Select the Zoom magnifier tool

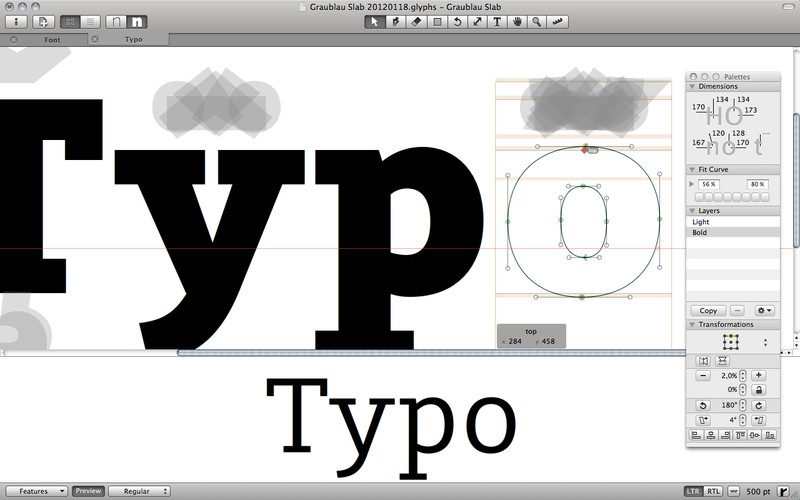(x=537, y=21)
